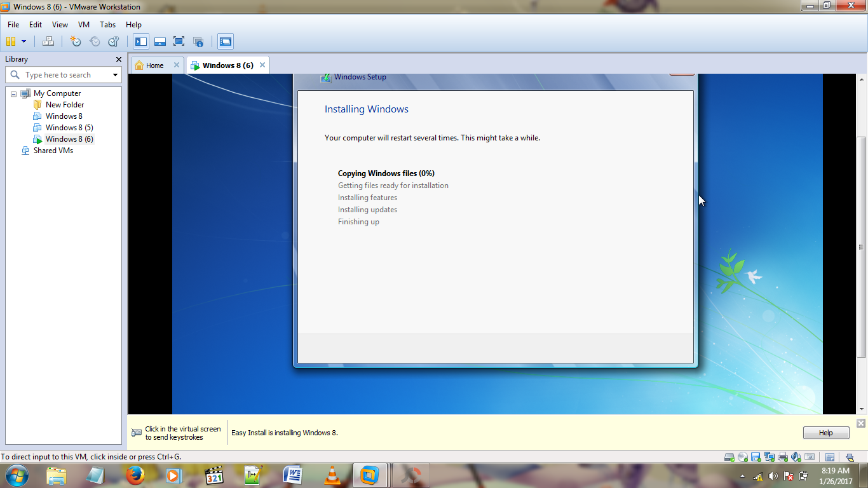Show or hide the thumbnail bar
This screenshot has height=488, width=868.
coord(160,41)
